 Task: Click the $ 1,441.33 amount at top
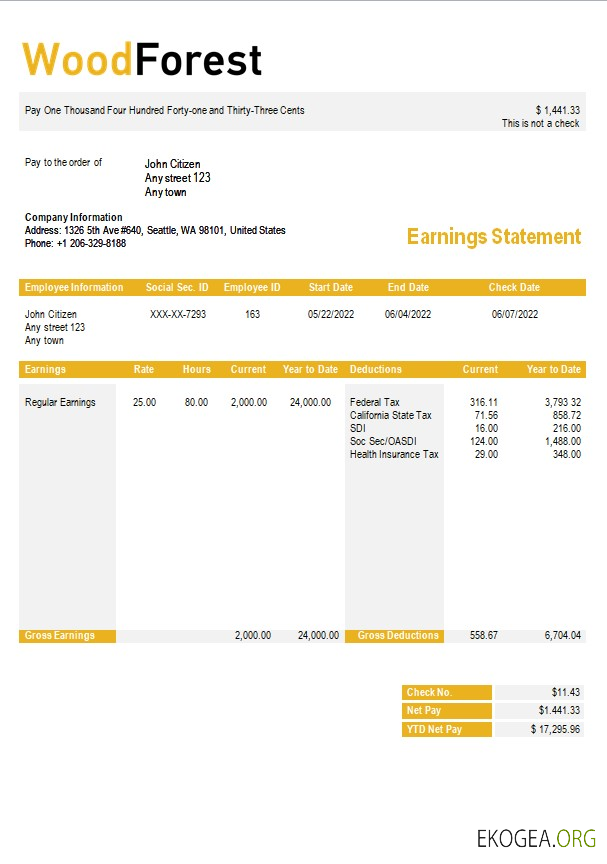click(557, 110)
